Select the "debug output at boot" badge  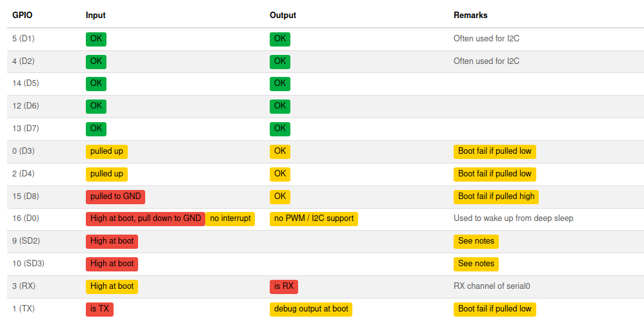[x=311, y=309]
